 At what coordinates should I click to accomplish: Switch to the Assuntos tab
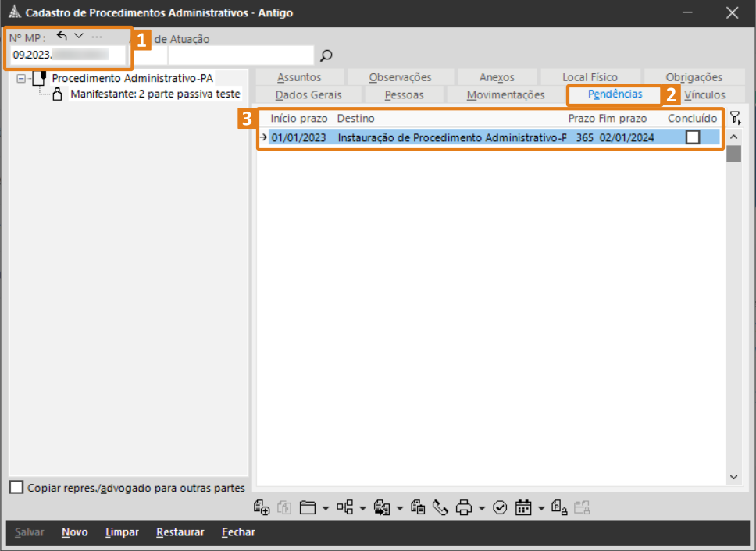[x=299, y=77]
